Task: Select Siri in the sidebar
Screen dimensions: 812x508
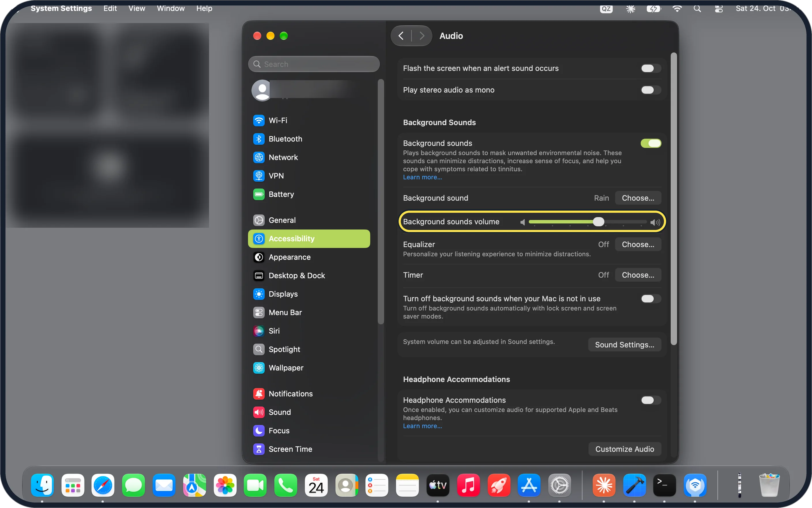Action: click(309, 331)
